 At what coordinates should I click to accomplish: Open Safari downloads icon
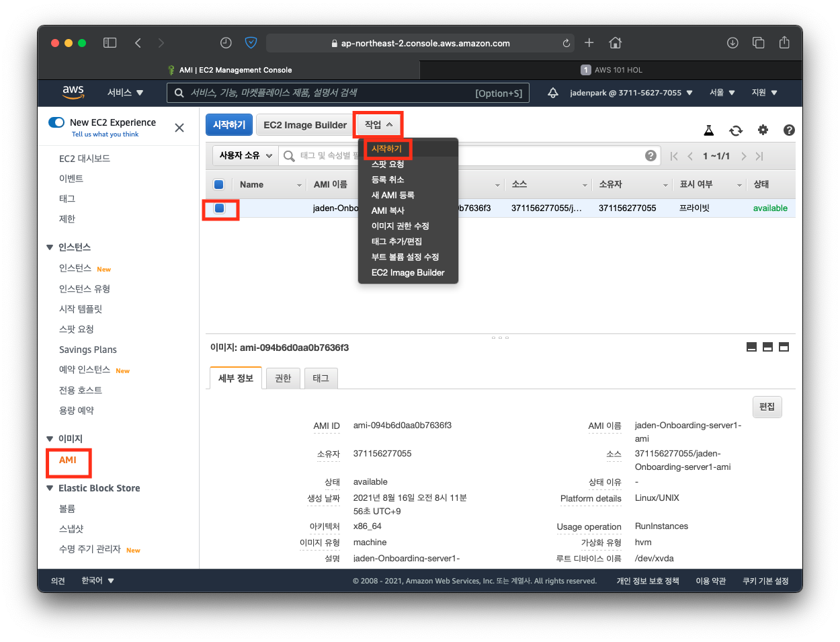tap(732, 43)
